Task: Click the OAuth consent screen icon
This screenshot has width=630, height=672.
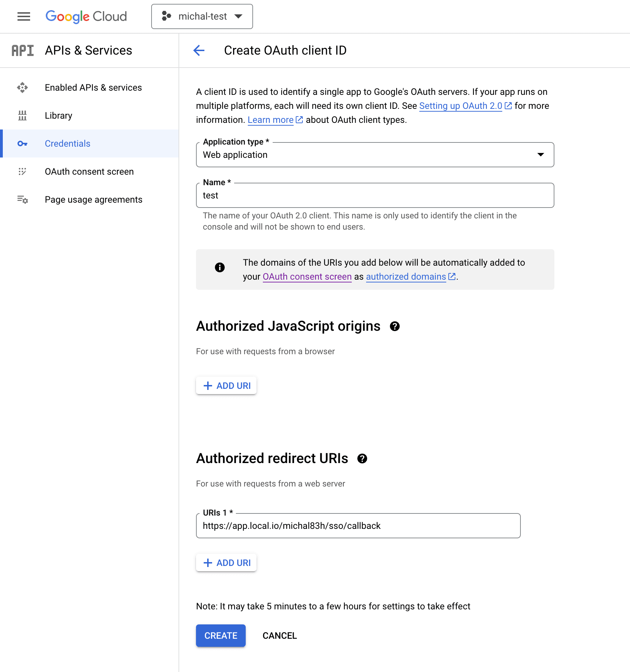Action: coord(22,171)
